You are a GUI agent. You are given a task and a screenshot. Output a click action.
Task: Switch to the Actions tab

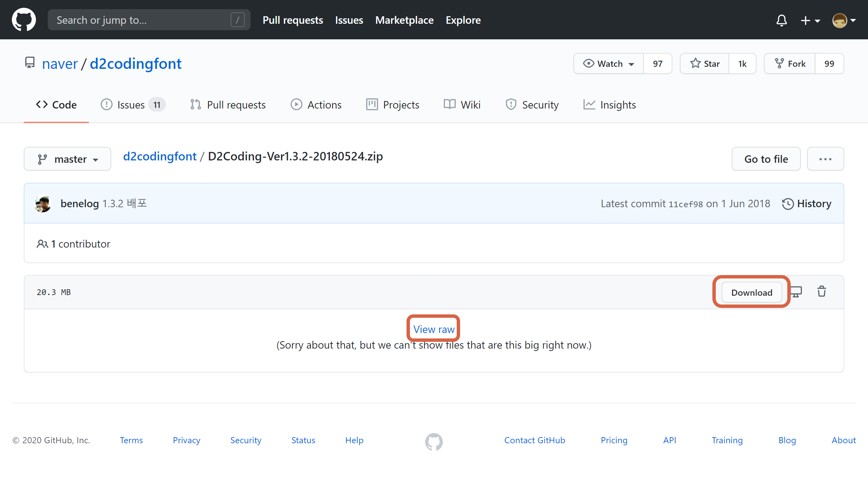pyautogui.click(x=316, y=105)
